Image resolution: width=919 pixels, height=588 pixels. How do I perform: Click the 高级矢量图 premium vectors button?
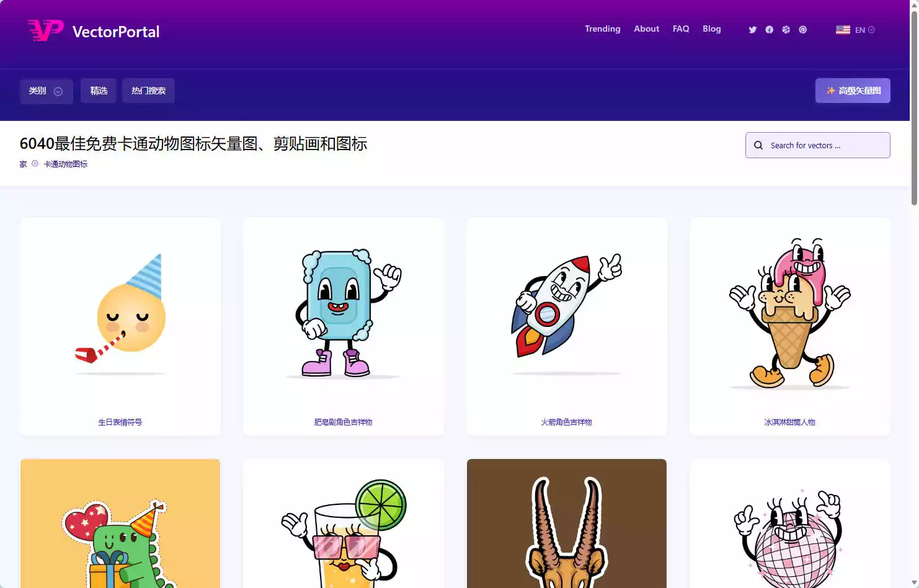(x=853, y=91)
